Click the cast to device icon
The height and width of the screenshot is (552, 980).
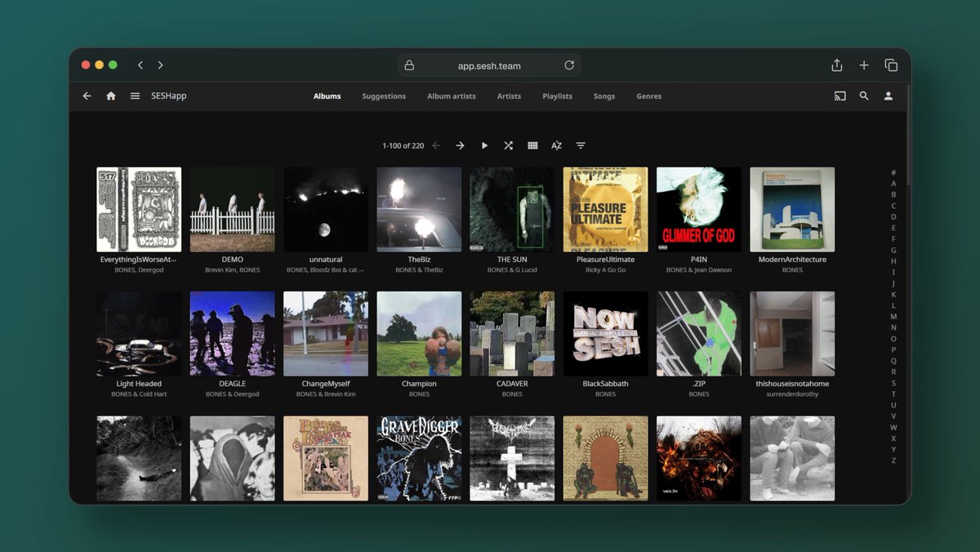(840, 96)
